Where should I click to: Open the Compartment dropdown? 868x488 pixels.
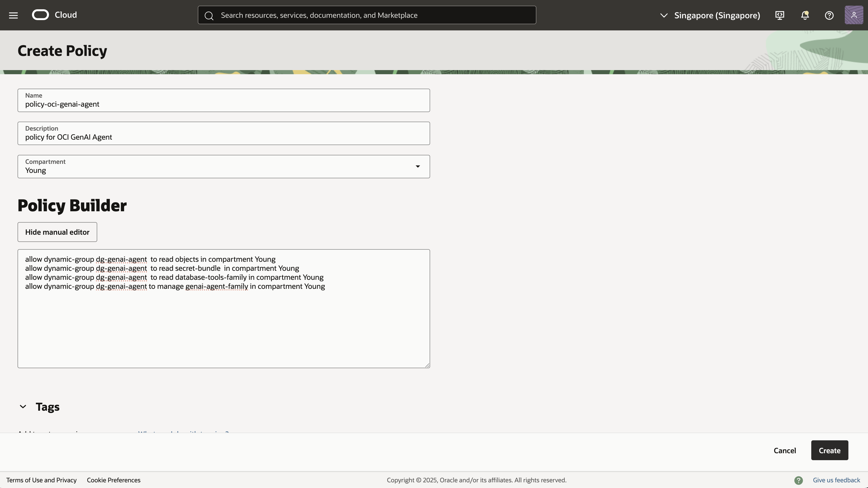(224, 167)
